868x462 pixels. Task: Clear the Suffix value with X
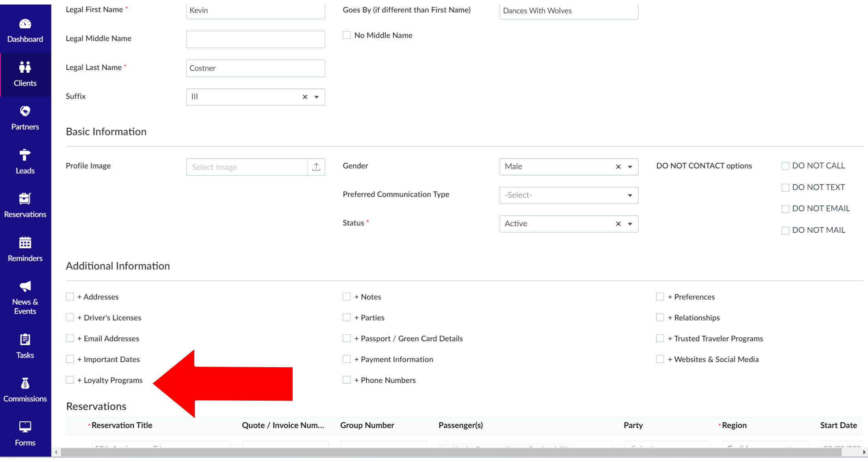305,97
